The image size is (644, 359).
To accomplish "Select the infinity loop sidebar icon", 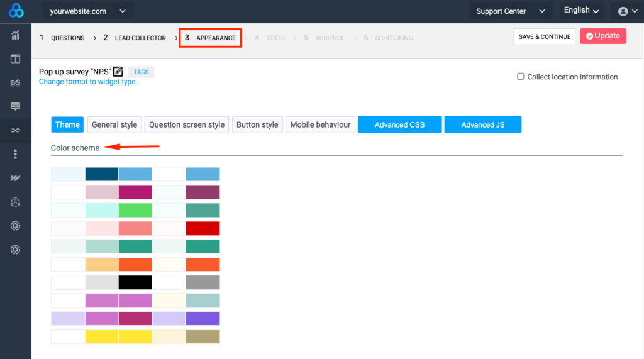I will click(x=16, y=130).
